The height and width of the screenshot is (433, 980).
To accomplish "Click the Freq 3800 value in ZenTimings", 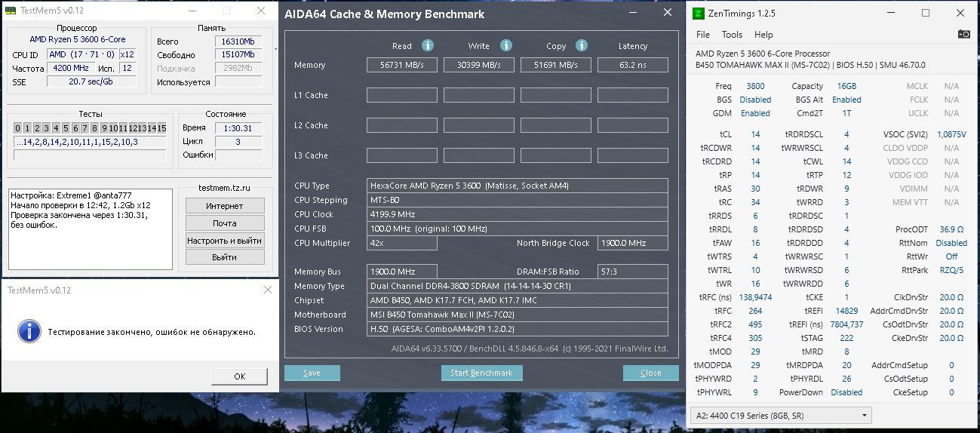I will coord(755,86).
